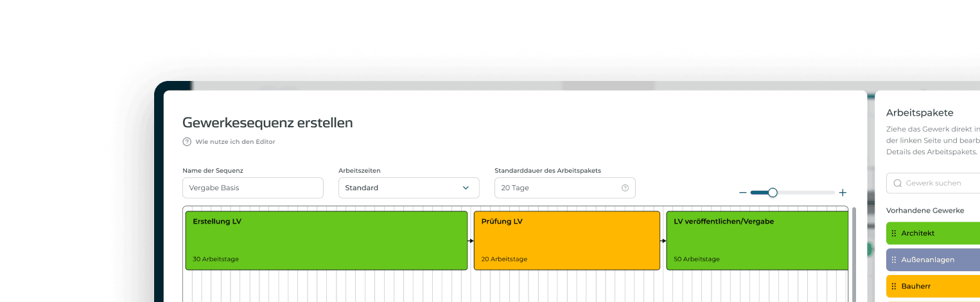The height and width of the screenshot is (302, 980).
Task: Click '50 Arbeitstage' duration text
Action: coord(697,259)
